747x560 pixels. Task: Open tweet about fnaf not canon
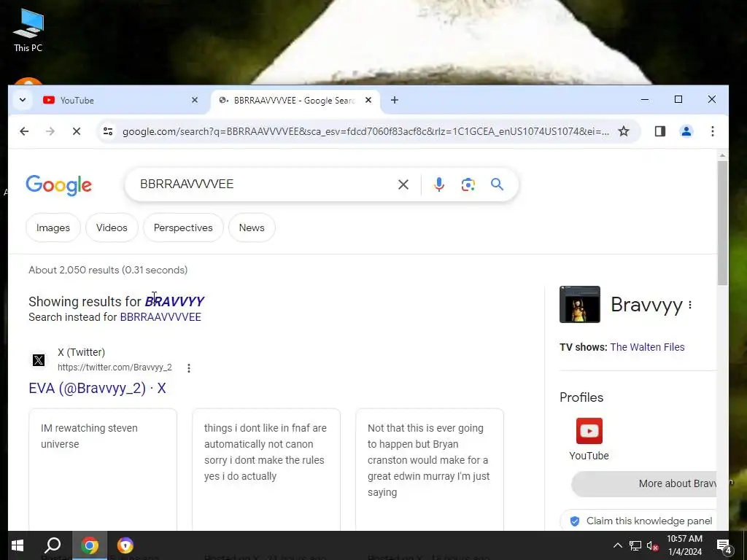click(266, 469)
